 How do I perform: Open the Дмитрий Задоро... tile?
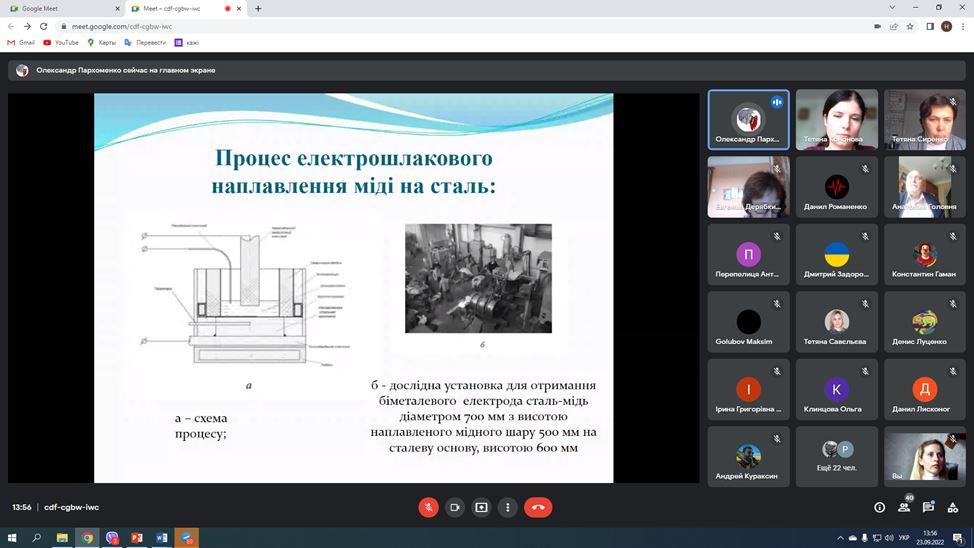837,255
